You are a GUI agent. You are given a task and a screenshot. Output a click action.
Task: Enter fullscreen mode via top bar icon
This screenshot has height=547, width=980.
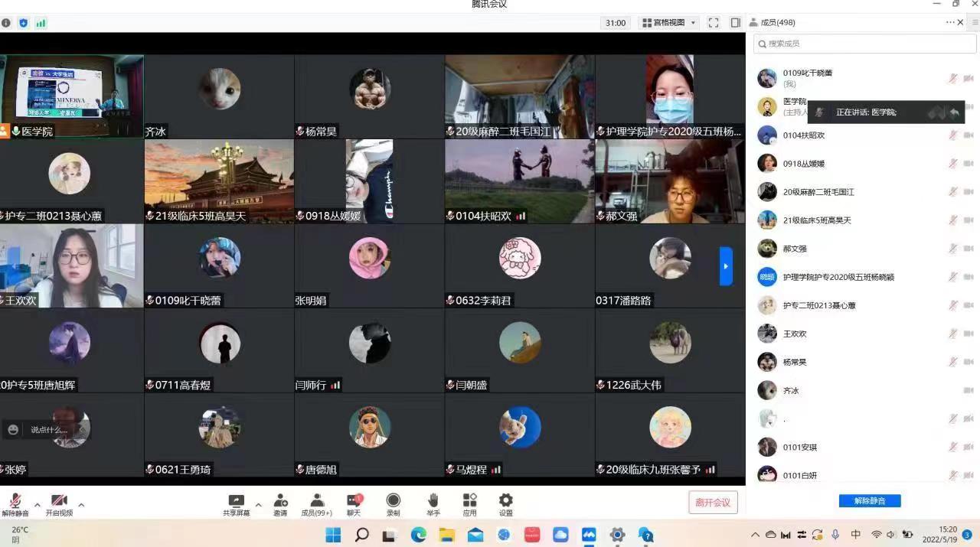pos(714,23)
